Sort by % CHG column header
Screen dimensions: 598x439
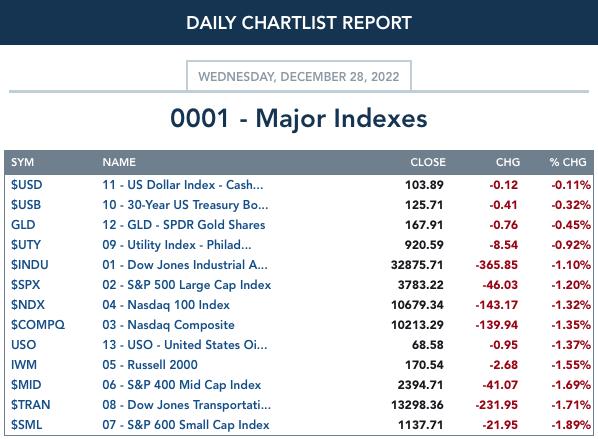[x=567, y=162]
